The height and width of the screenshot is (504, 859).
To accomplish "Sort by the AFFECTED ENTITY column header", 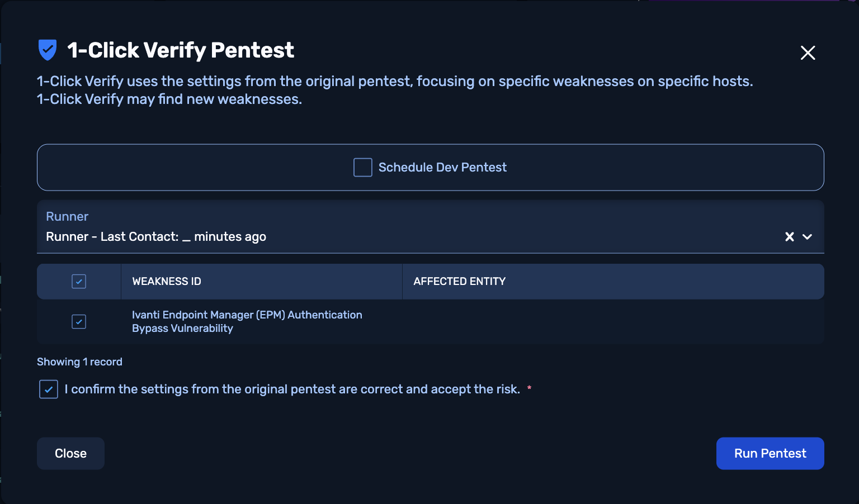I will point(459,282).
